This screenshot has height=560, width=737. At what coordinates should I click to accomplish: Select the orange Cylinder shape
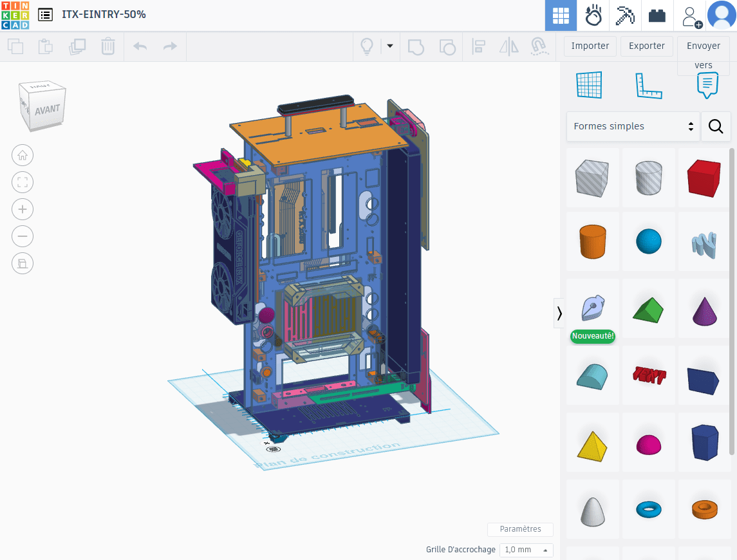click(x=592, y=241)
